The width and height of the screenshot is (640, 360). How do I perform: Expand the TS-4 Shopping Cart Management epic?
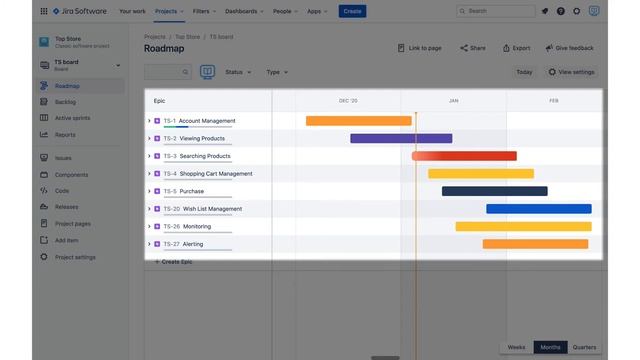149,173
